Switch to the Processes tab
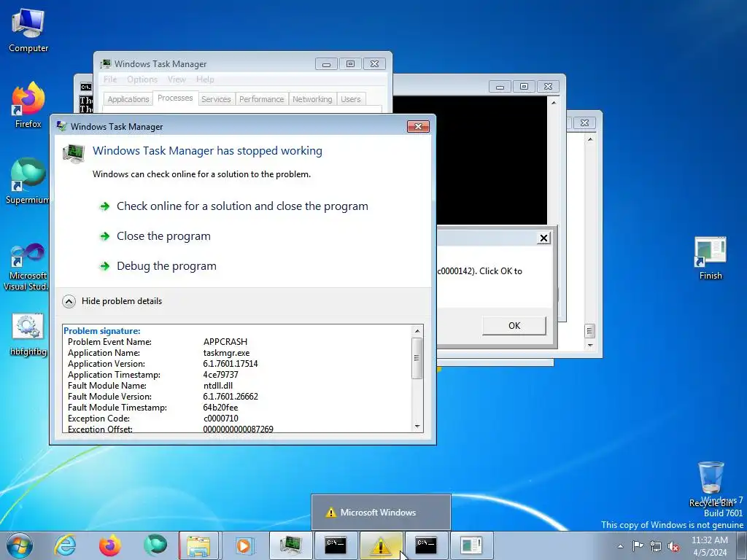Image resolution: width=747 pixels, height=560 pixels. point(175,98)
